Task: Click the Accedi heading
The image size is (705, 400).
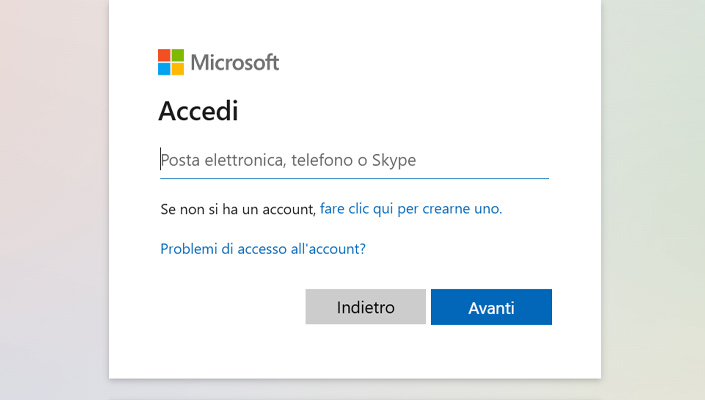Action: [x=198, y=110]
